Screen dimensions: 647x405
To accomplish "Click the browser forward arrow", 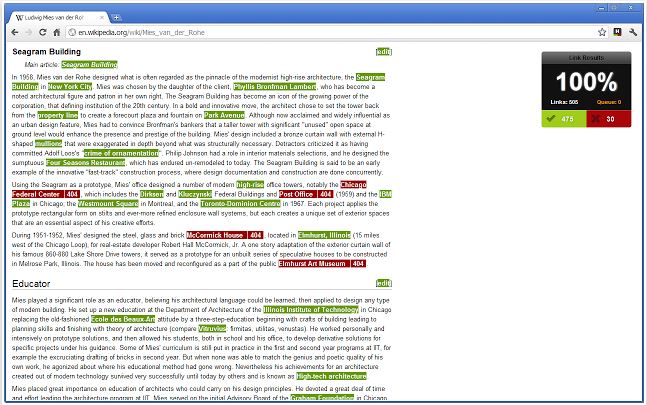I will point(28,32).
